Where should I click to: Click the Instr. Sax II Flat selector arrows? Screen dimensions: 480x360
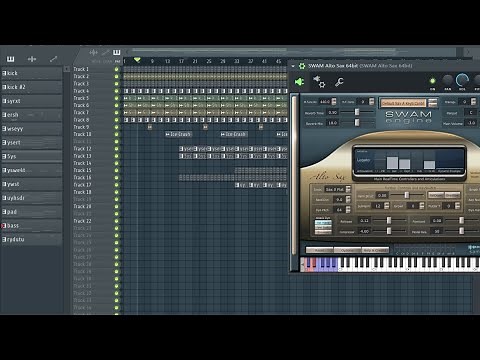(x=348, y=189)
